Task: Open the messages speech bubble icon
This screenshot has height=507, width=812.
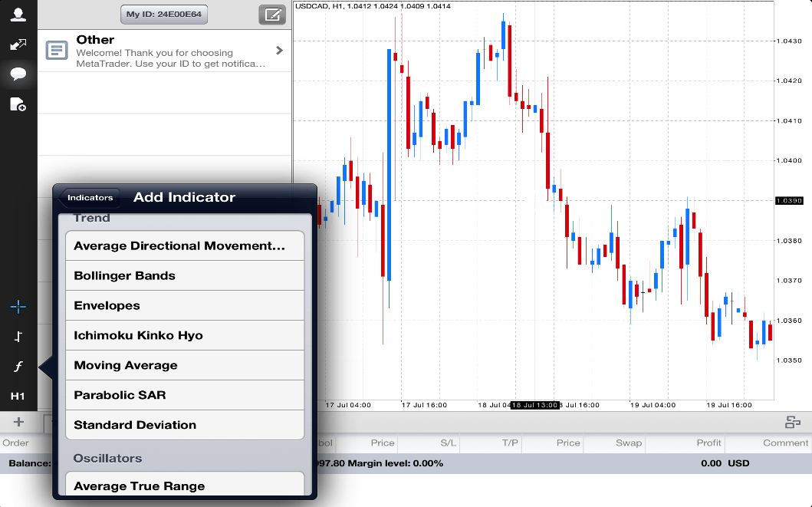Action: tap(18, 74)
